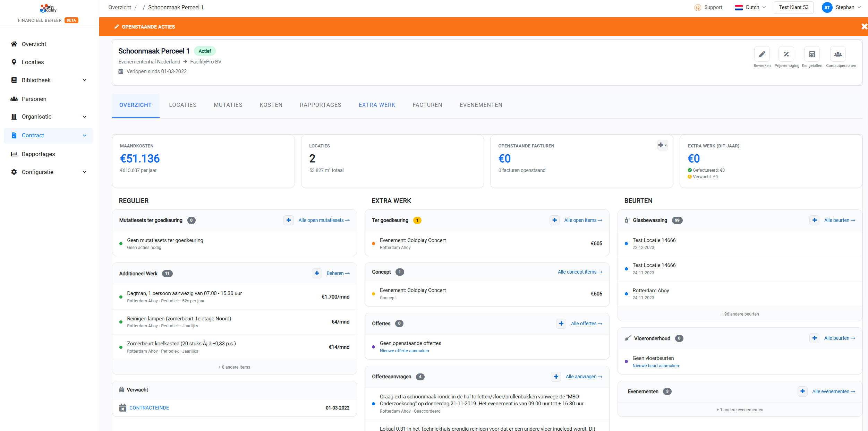Switch to the Facturen tab
This screenshot has height=431, width=868.
pos(427,105)
